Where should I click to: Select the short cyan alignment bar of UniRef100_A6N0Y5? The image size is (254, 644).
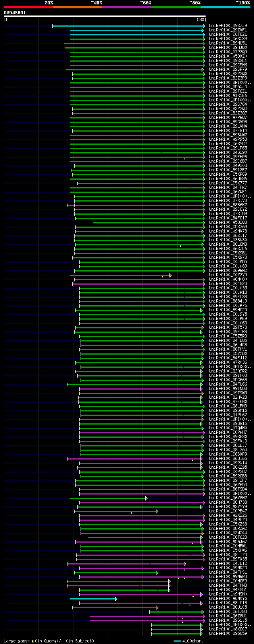[94, 599]
